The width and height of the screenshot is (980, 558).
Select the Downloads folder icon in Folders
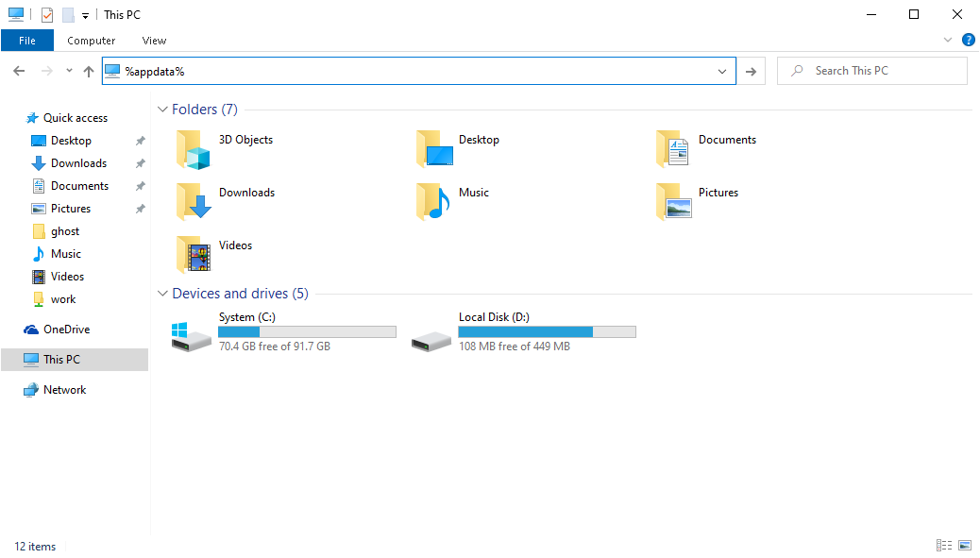[x=194, y=201]
